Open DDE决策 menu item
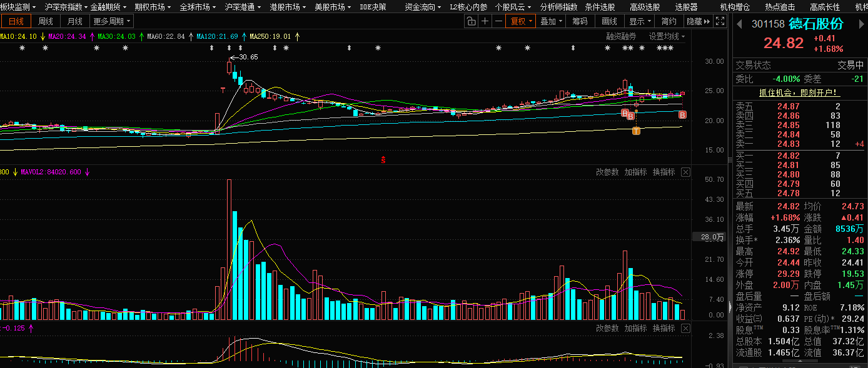Viewport: 868px width, 368px height. [x=373, y=7]
